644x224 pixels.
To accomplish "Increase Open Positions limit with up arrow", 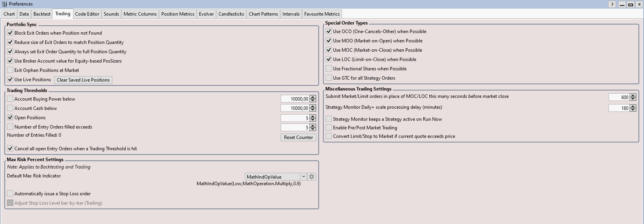I will tap(312, 116).
